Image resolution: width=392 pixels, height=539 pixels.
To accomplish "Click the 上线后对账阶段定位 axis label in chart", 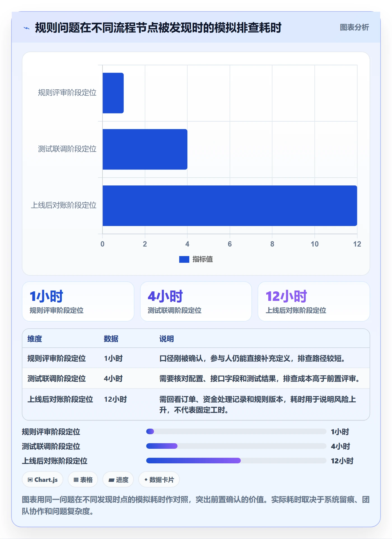I will (64, 205).
